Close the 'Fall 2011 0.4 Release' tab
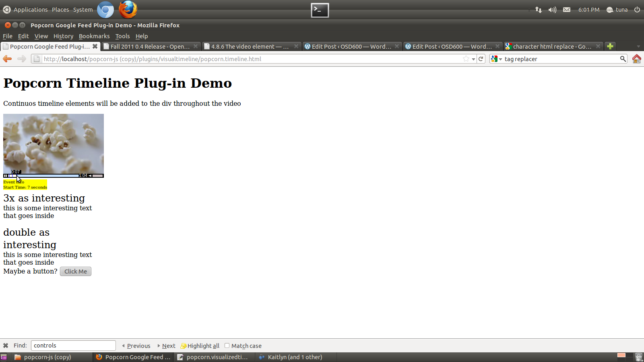 coord(196,46)
